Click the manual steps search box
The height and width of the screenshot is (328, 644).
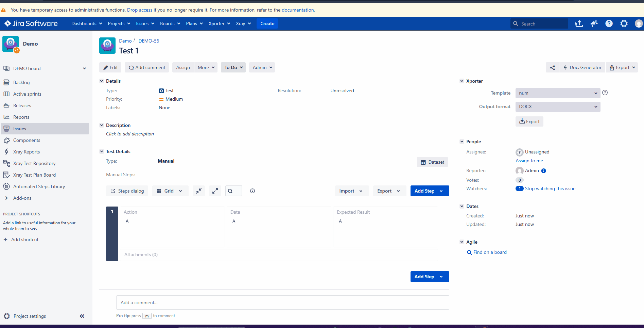(234, 191)
